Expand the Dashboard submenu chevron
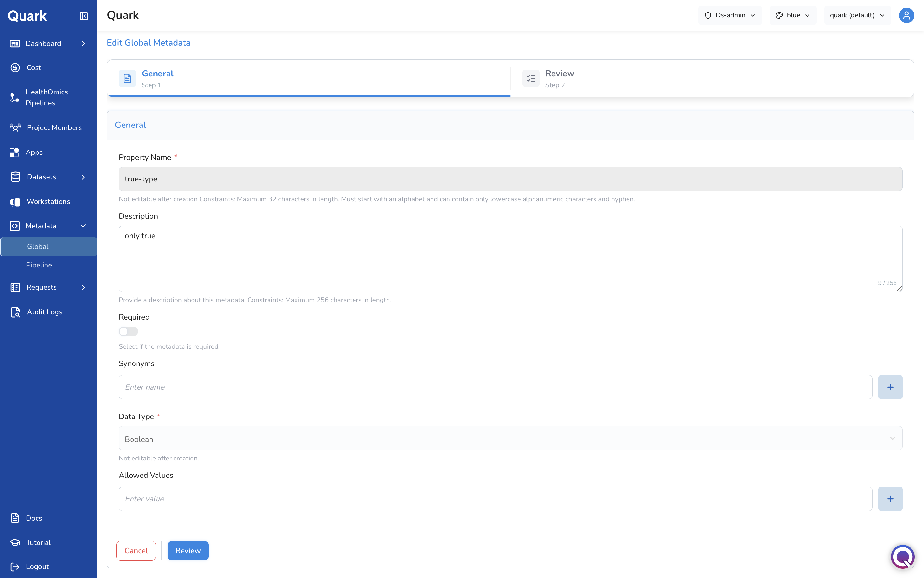Image resolution: width=924 pixels, height=578 pixels. 83,44
